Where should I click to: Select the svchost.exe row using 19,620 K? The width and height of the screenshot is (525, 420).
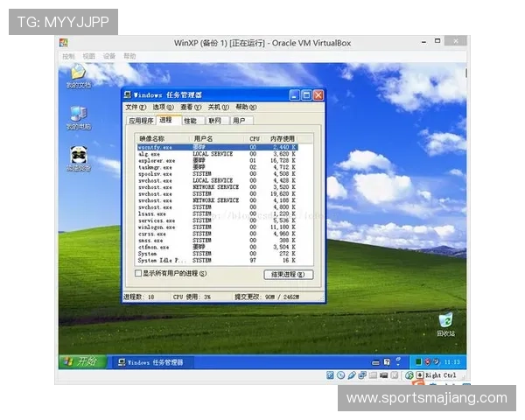[217, 194]
